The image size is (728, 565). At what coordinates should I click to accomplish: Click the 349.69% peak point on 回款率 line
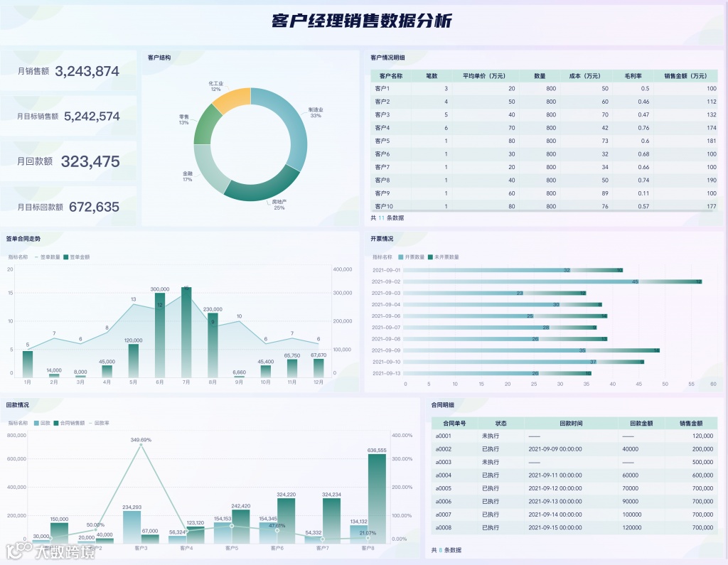pos(141,445)
